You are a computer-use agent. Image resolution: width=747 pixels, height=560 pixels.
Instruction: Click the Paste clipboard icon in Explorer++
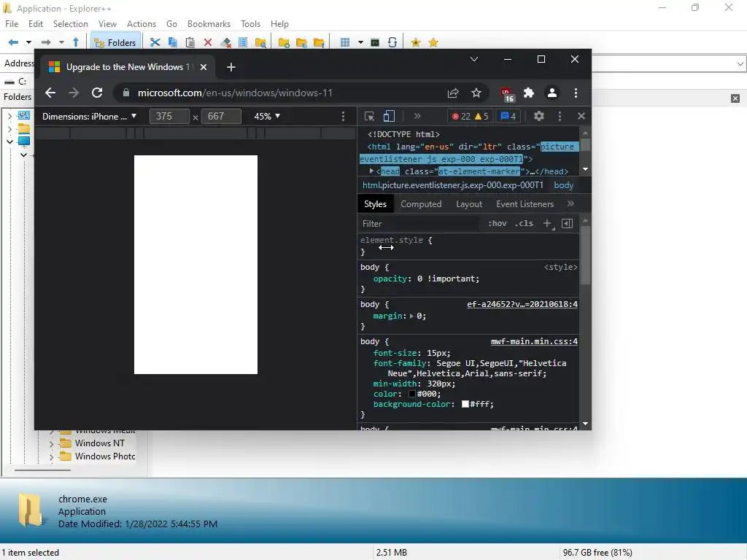pos(190,42)
